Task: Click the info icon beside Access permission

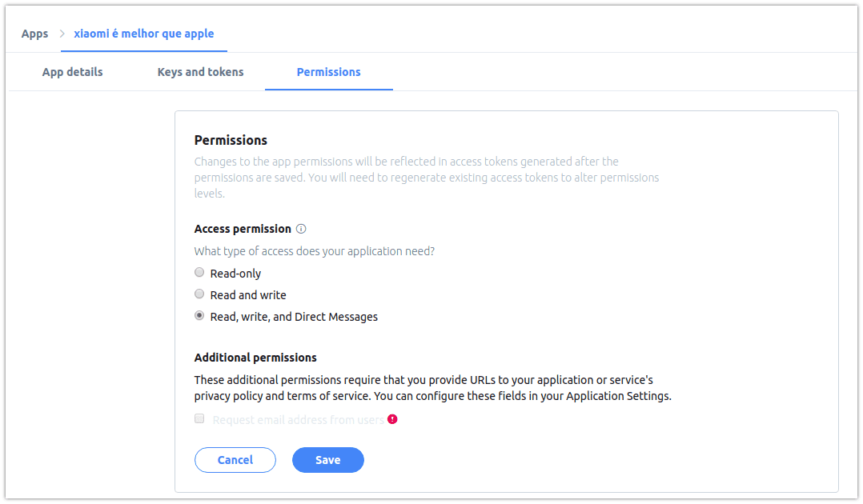Action: pos(301,229)
